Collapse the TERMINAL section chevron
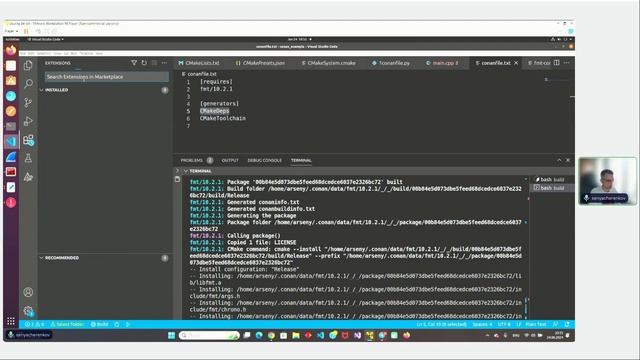 pyautogui.click(x=186, y=171)
